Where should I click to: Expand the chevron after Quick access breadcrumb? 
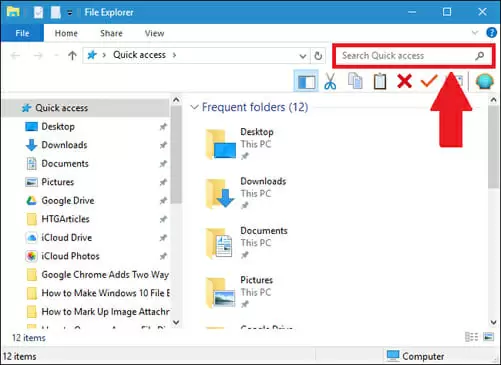(x=174, y=55)
